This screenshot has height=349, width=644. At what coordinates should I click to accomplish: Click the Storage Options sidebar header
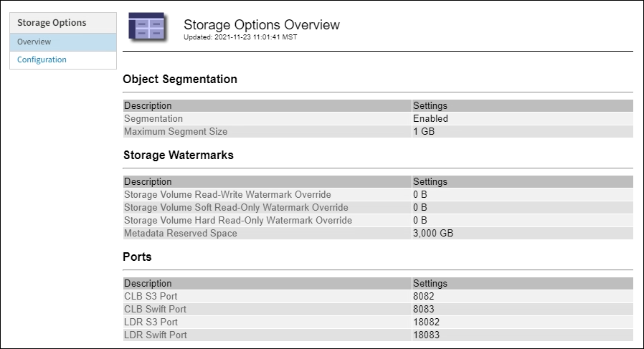coord(52,23)
